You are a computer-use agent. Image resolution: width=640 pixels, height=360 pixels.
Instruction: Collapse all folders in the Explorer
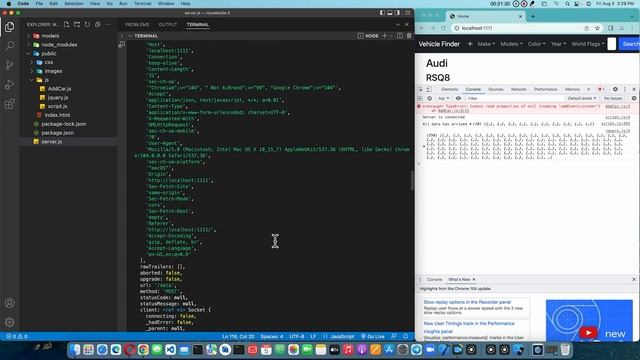98,24
